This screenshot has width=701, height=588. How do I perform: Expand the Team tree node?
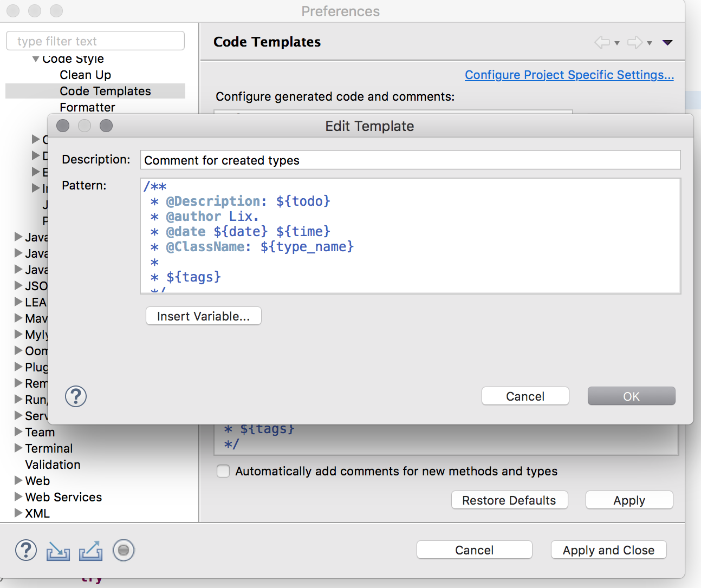point(18,432)
